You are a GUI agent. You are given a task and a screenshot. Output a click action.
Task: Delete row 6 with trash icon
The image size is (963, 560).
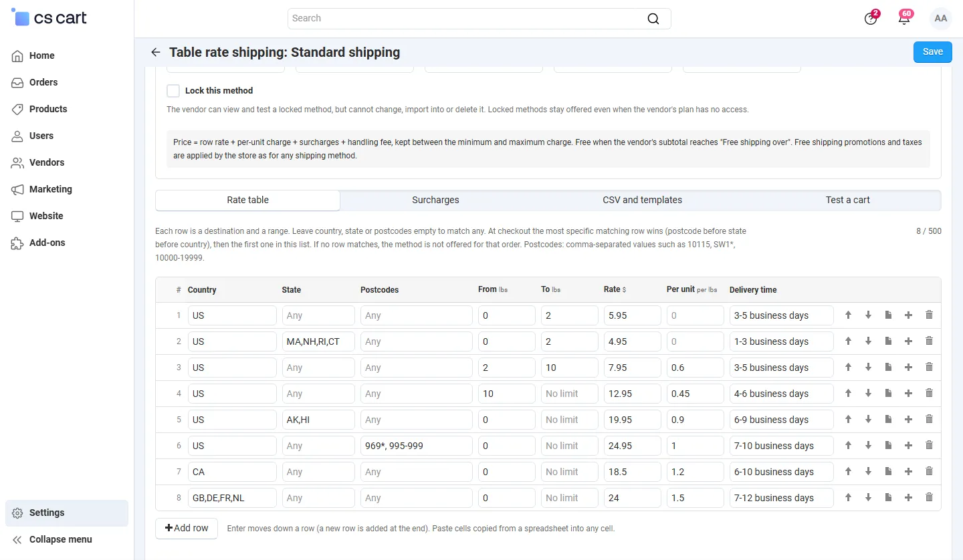tap(929, 446)
